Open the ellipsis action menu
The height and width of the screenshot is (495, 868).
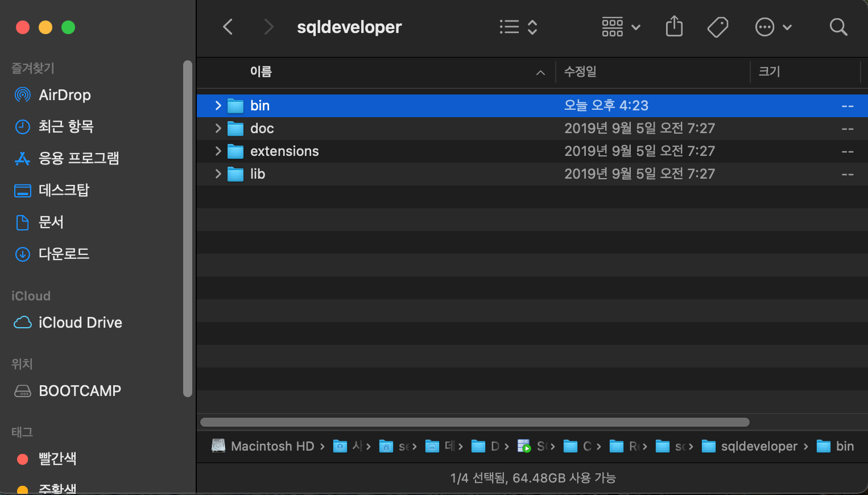(x=773, y=27)
